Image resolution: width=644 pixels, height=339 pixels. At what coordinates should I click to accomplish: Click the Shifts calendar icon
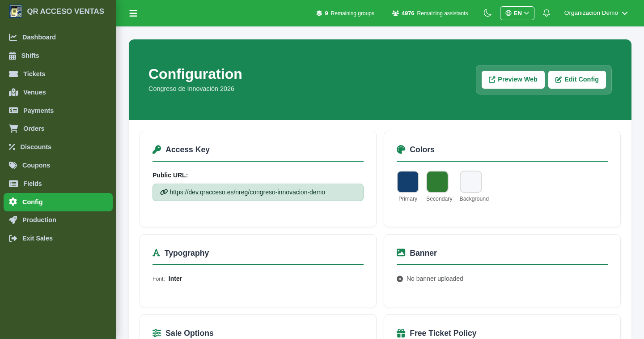pos(13,56)
